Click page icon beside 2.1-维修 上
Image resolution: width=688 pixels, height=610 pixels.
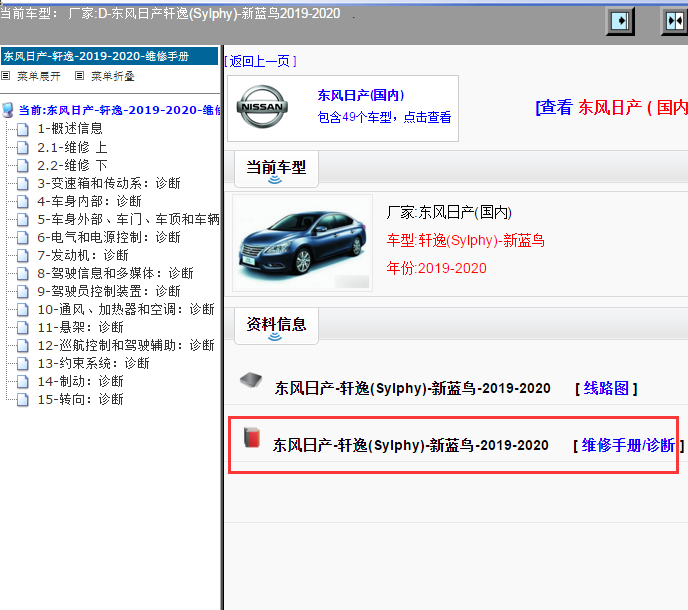point(23,147)
